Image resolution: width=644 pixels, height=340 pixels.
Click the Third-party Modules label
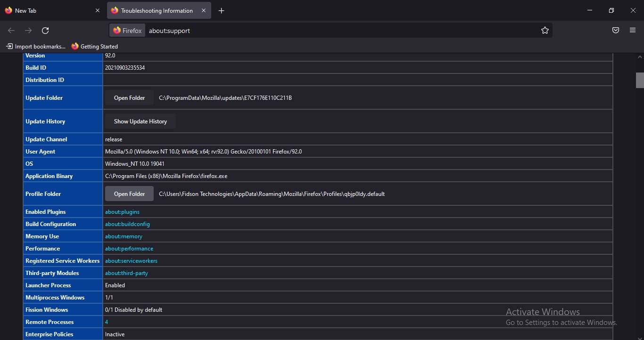pyautogui.click(x=52, y=273)
